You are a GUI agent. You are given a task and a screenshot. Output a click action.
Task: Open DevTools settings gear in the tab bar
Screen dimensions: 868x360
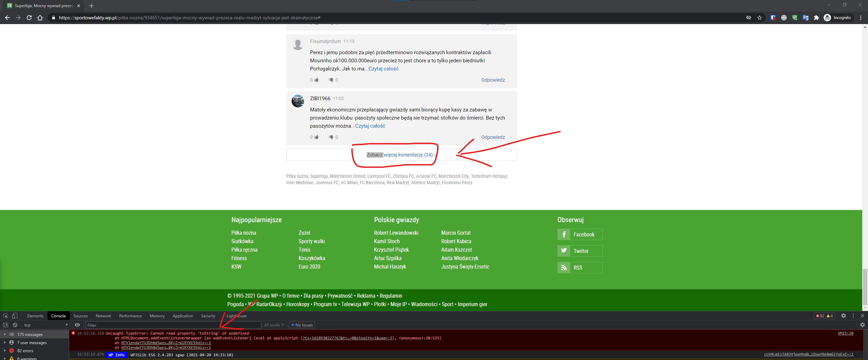tap(844, 316)
